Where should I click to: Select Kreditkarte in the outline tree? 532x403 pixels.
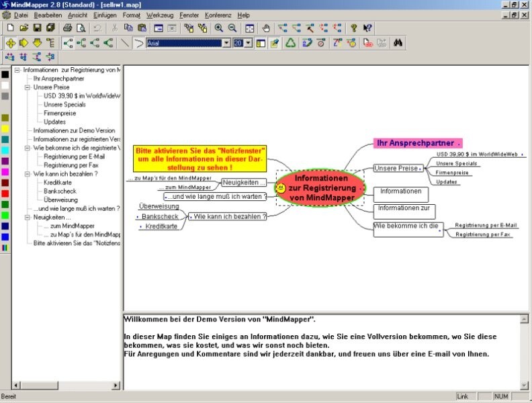58,183
